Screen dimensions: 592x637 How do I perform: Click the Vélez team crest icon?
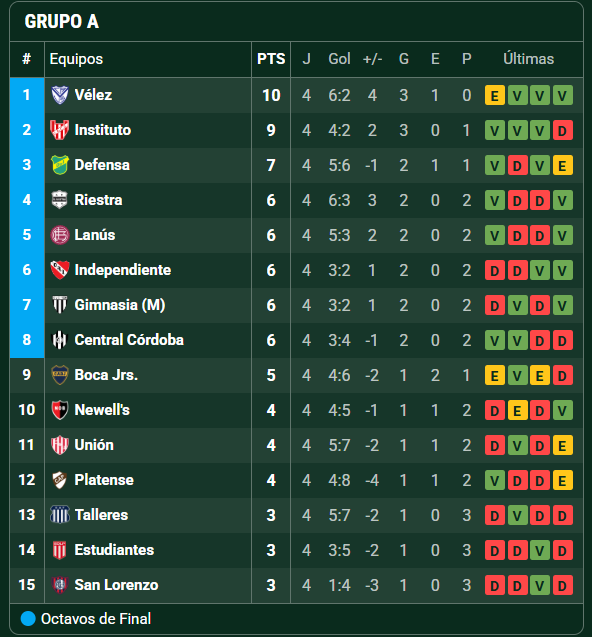[x=60, y=95]
